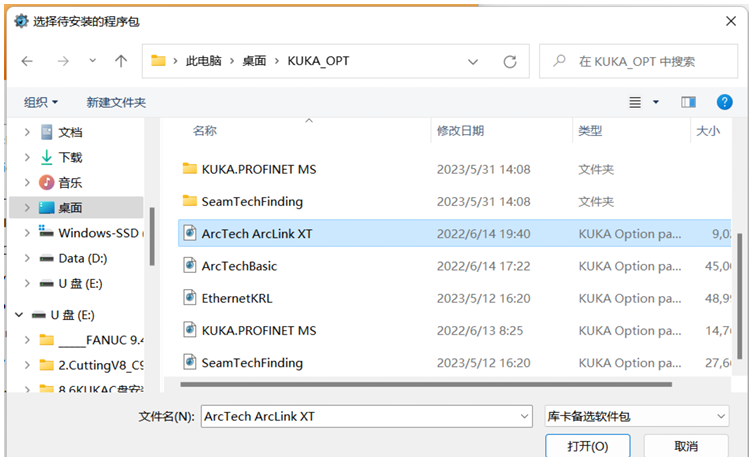Sort files by 修改日期 column header
The width and height of the screenshot is (752, 464).
[x=460, y=131]
